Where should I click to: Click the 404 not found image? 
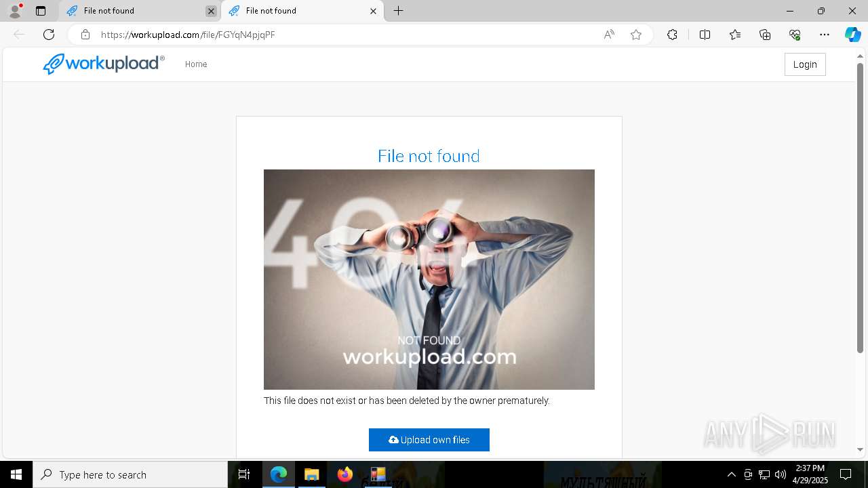[x=429, y=279]
